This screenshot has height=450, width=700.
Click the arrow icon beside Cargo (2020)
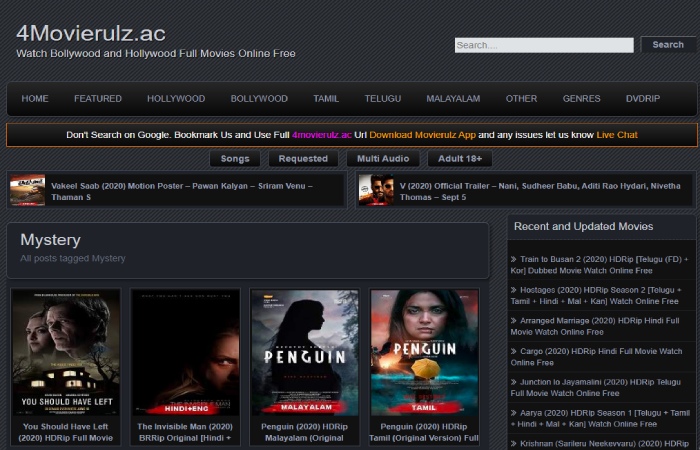point(513,351)
